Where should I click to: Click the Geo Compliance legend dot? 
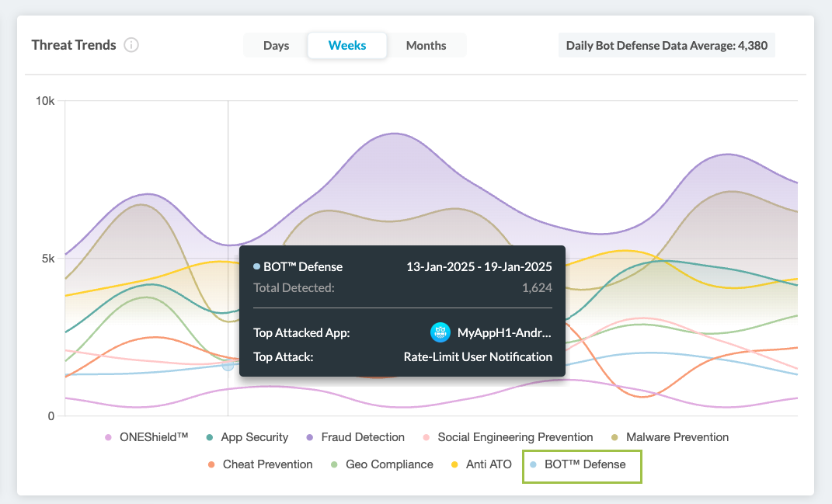tap(334, 464)
